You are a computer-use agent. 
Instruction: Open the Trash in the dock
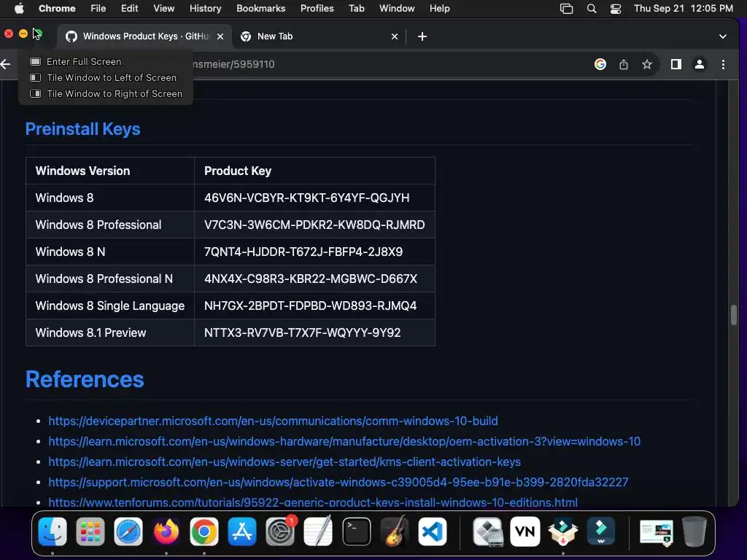pyautogui.click(x=694, y=532)
